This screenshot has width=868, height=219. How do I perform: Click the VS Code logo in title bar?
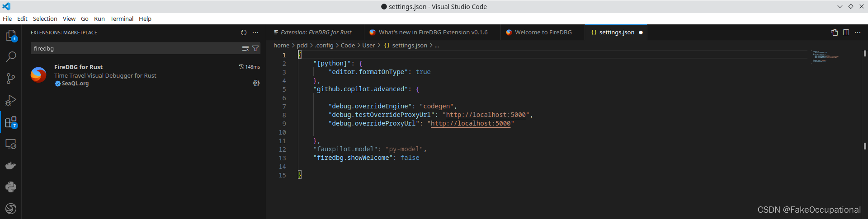click(6, 6)
